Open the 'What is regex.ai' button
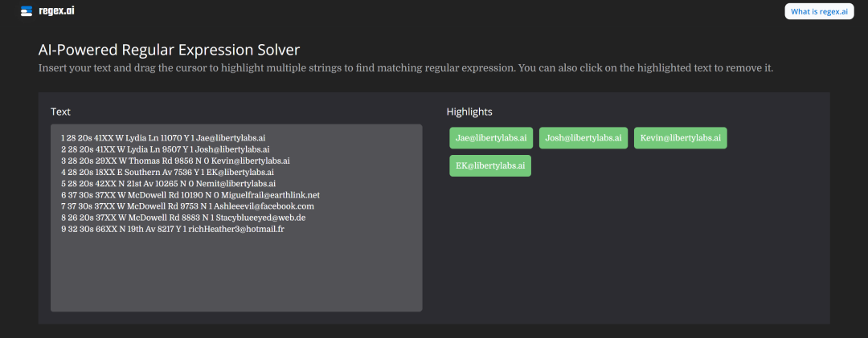Viewport: 868px width, 338px height. 819,11
